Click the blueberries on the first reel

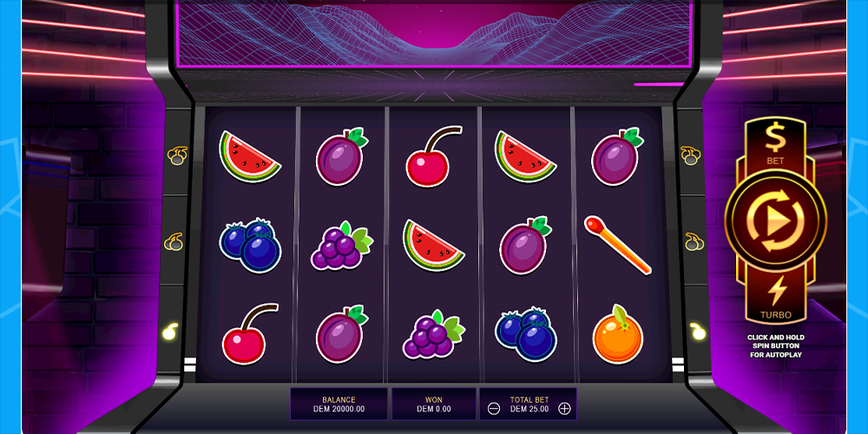[250, 246]
